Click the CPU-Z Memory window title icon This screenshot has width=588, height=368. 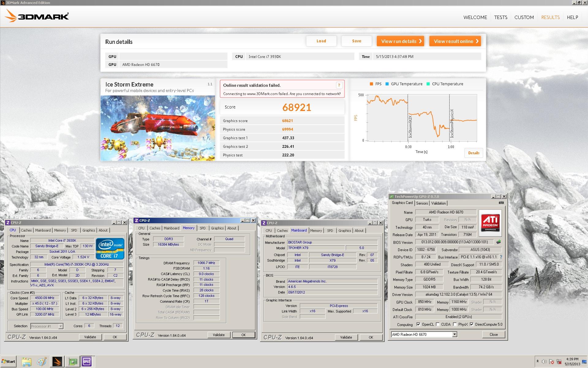point(136,220)
